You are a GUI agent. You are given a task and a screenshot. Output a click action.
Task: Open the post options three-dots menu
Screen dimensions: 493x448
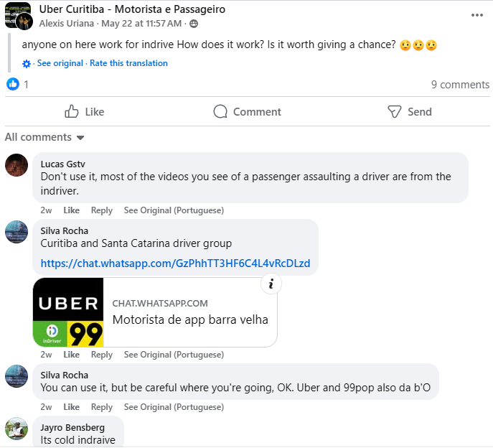pyautogui.click(x=477, y=14)
